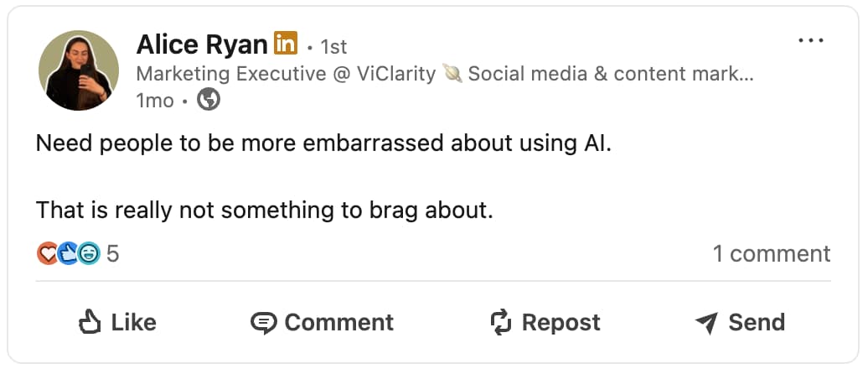
Task: Click the globe public visibility icon
Action: [x=209, y=101]
